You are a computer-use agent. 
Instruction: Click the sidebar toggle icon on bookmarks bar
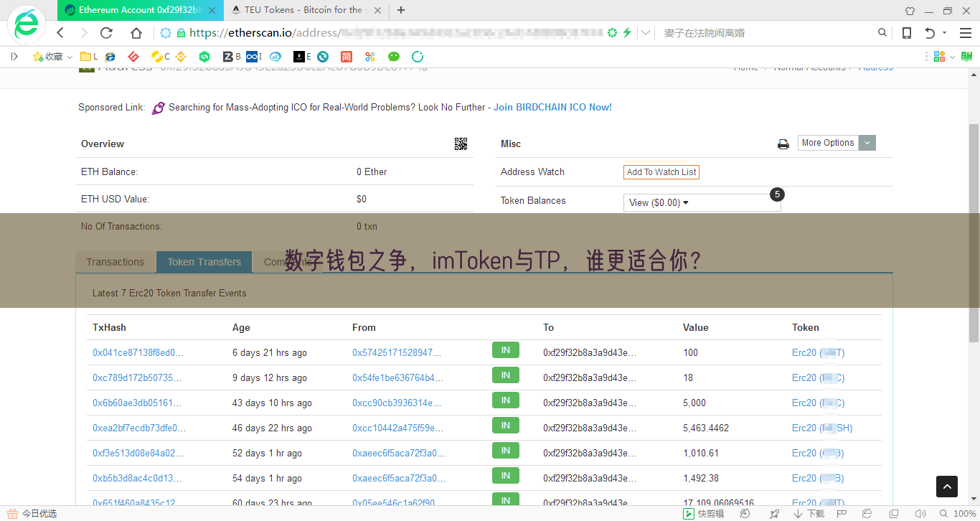14,57
